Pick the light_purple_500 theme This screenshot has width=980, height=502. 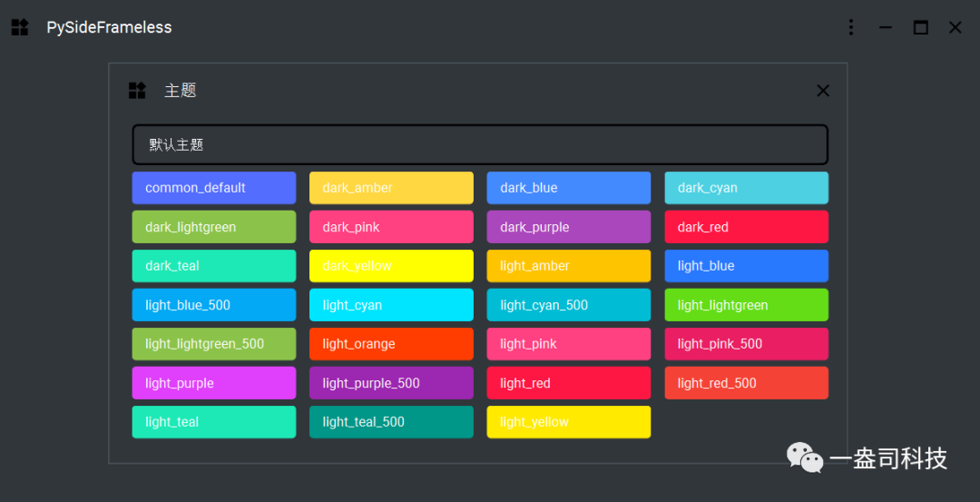click(x=391, y=383)
